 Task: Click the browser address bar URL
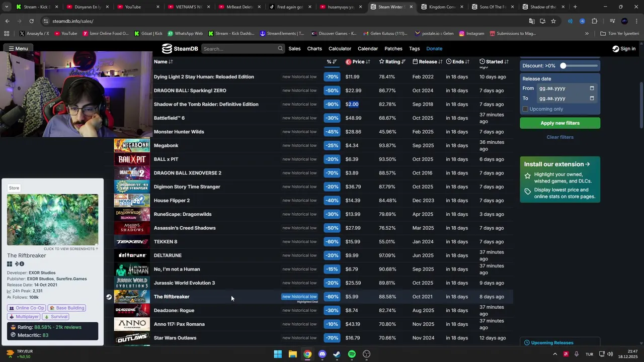pos(73,21)
